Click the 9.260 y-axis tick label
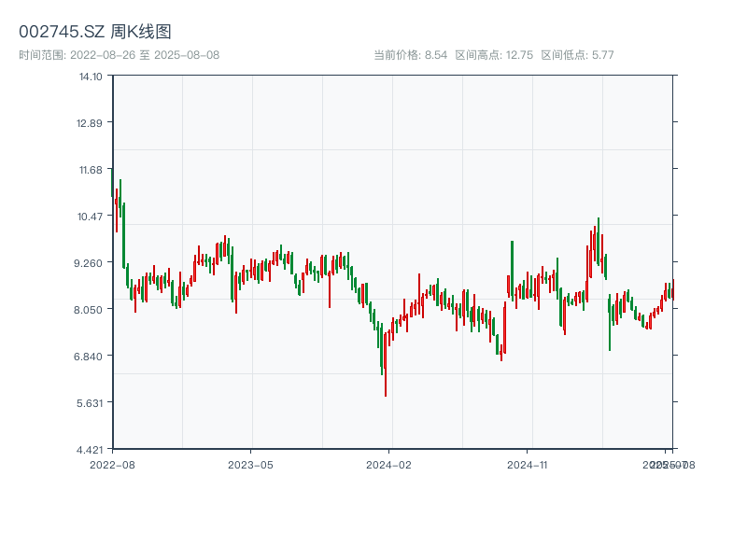 pyautogui.click(x=91, y=263)
